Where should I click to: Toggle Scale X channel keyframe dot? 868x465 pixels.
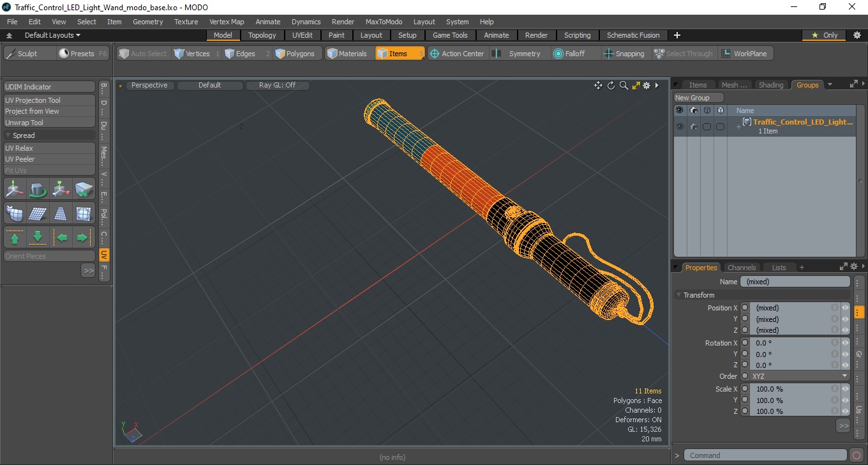click(x=745, y=388)
